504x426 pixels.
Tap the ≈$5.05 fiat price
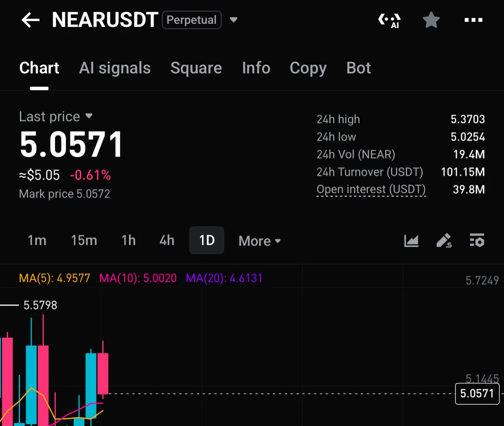pos(39,175)
